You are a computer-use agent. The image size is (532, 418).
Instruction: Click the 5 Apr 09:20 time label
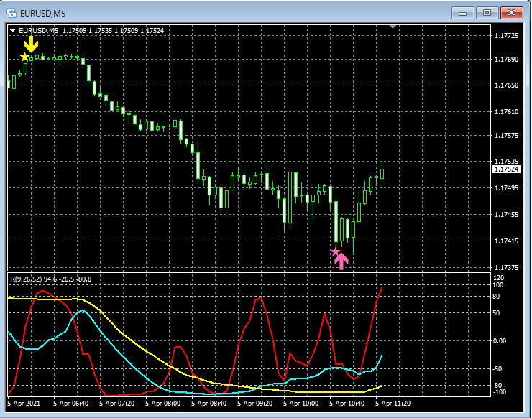point(255,404)
